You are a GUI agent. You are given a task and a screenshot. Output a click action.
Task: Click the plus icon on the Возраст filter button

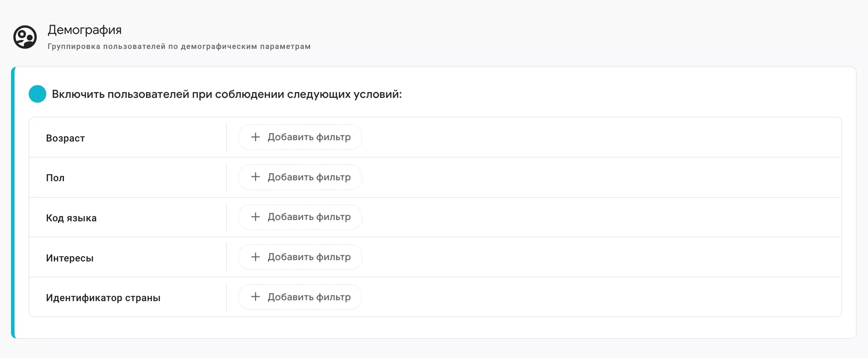(255, 137)
